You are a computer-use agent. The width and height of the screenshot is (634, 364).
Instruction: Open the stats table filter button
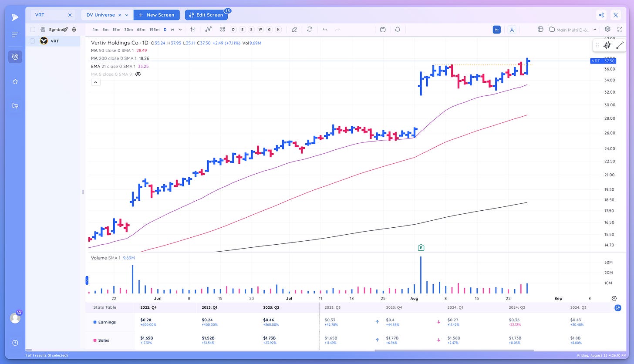[617, 308]
